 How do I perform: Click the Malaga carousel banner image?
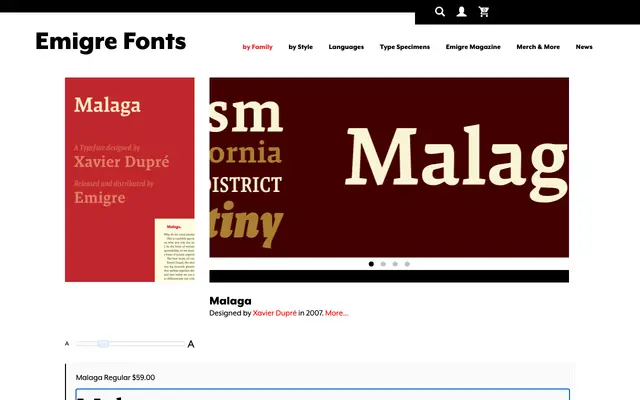(x=389, y=167)
